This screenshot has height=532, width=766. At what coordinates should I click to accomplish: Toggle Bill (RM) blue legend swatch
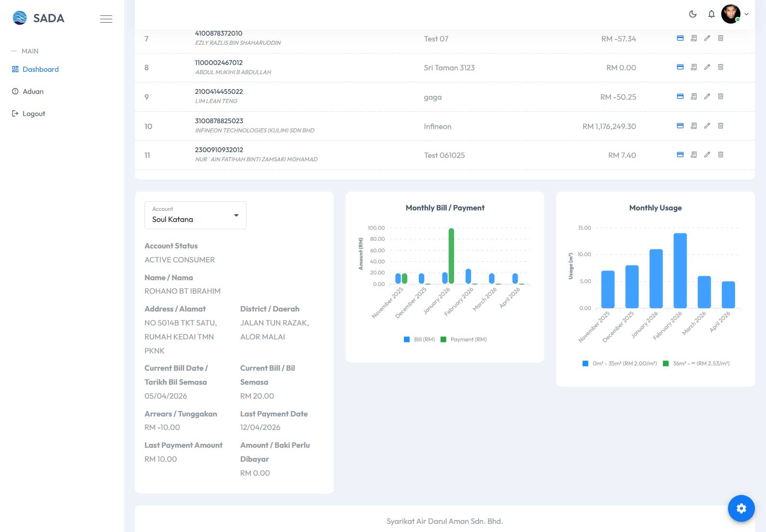[x=407, y=339]
